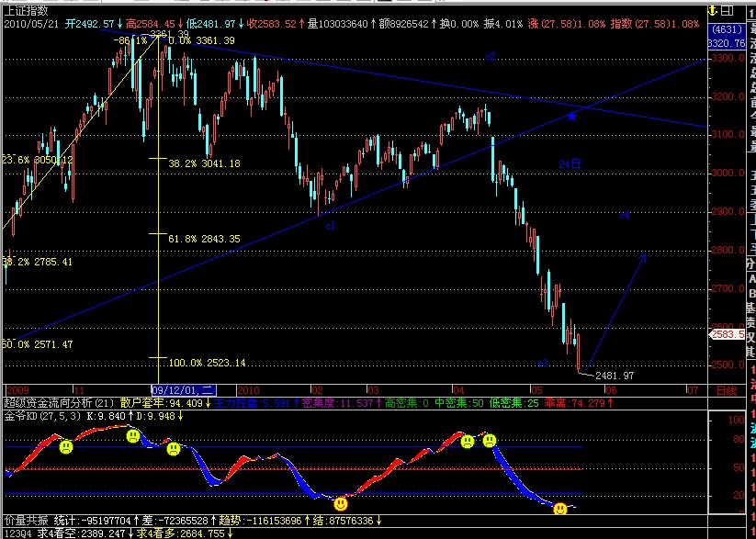This screenshot has height=539, width=756.
Task: Click the 超级资金流向分析(21) indicator name
Action: pos(59,403)
